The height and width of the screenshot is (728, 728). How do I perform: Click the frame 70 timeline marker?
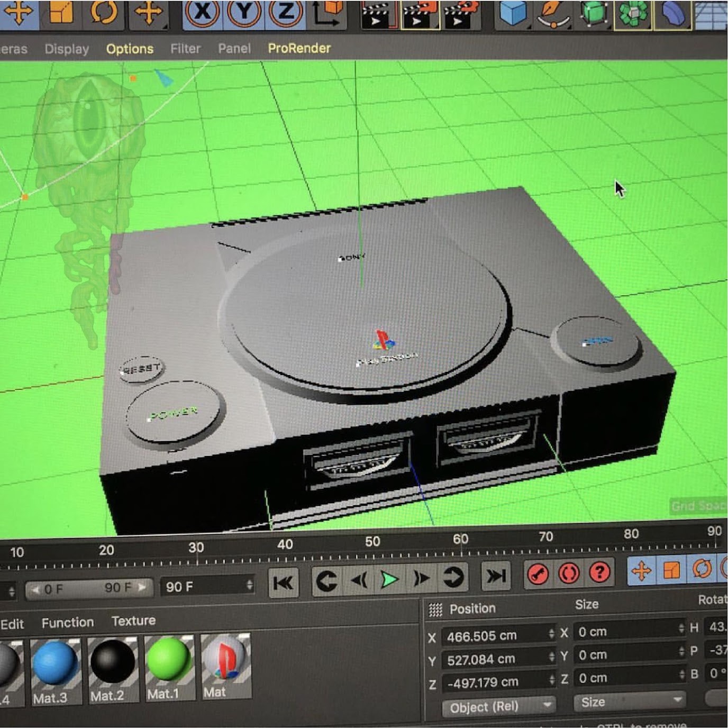(545, 536)
